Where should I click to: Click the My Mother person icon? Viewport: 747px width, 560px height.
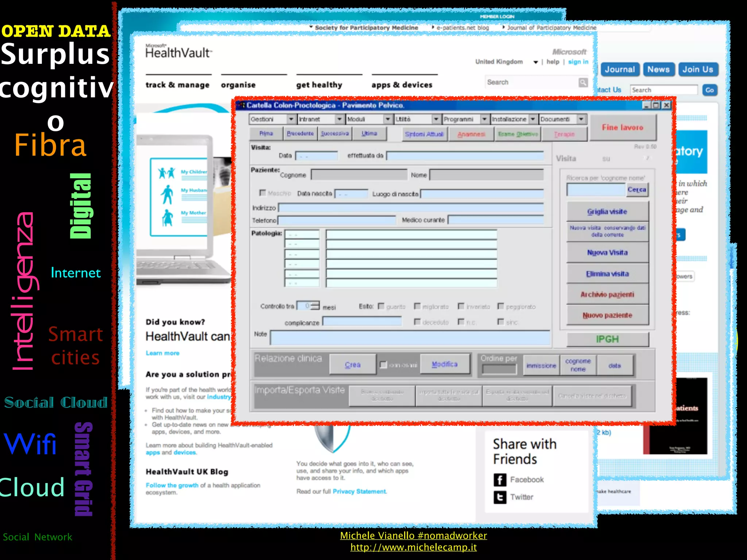(167, 218)
